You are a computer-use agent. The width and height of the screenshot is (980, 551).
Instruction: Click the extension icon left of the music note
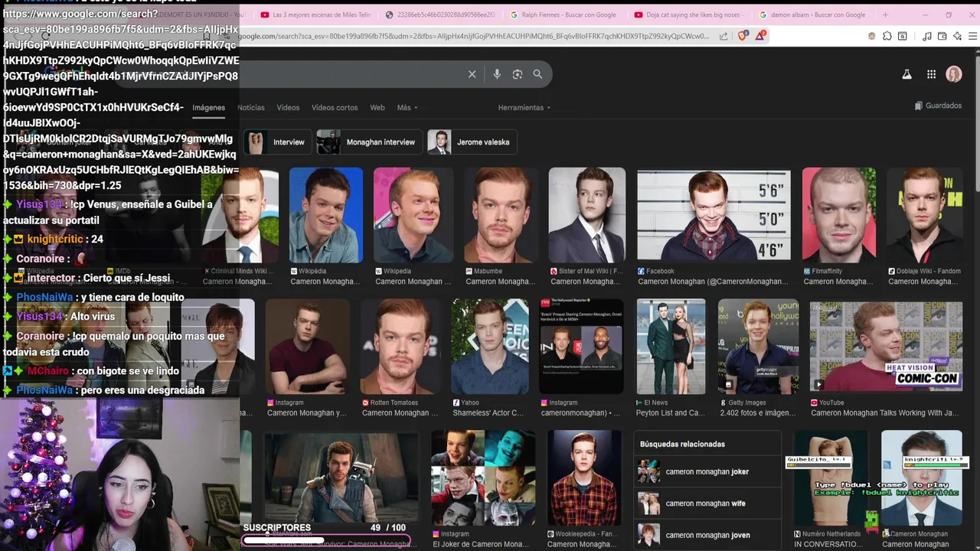pyautogui.click(x=903, y=36)
